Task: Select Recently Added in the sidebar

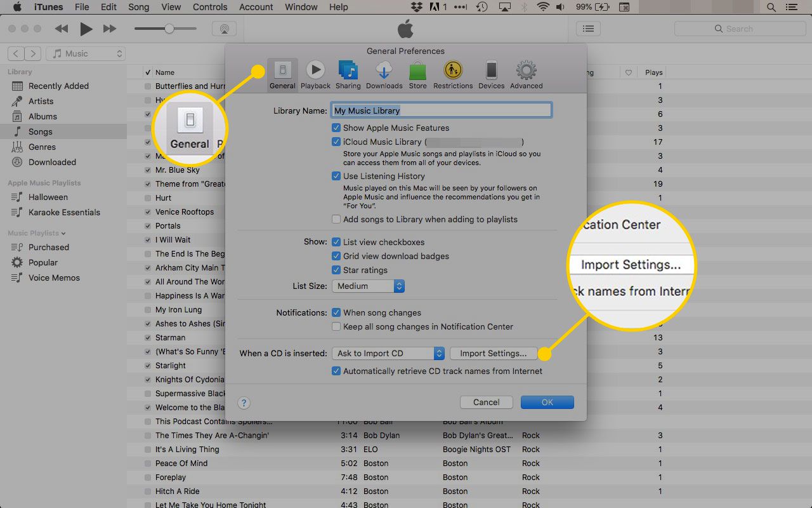Action: [58, 86]
